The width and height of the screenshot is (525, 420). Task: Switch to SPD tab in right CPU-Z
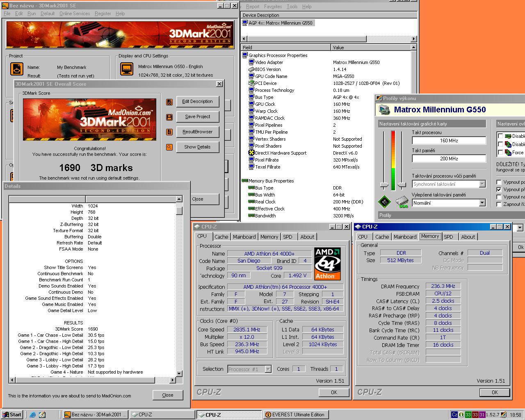point(448,237)
